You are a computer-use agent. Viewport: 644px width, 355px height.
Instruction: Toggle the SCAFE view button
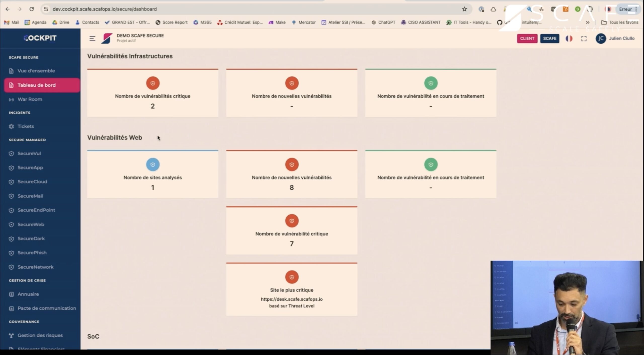[550, 38]
